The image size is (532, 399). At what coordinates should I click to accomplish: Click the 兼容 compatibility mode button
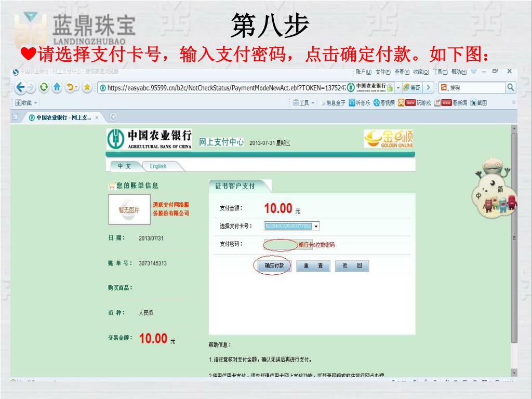(x=412, y=87)
